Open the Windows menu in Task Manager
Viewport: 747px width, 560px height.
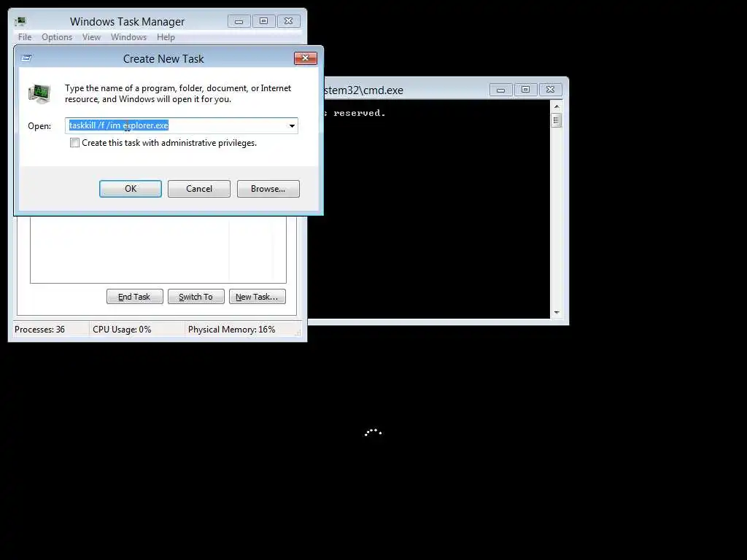pyautogui.click(x=128, y=37)
